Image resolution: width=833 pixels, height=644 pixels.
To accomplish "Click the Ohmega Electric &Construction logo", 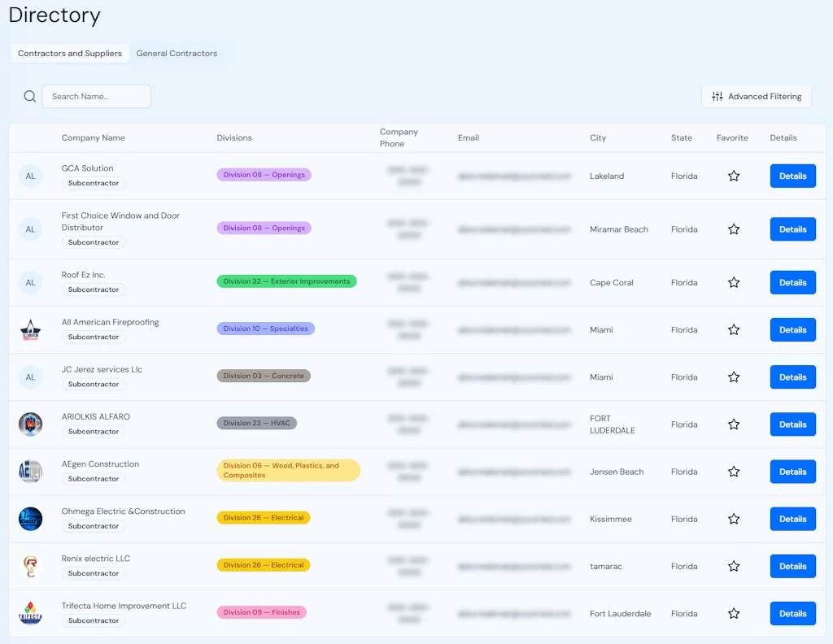I will coord(30,518).
